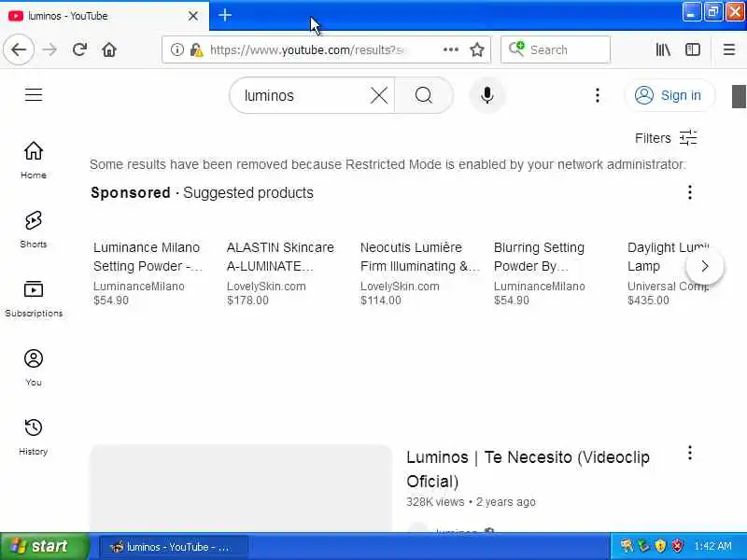Click the page vertical scrollbar thumb
The width and height of the screenshot is (747, 560).
pyautogui.click(x=739, y=97)
